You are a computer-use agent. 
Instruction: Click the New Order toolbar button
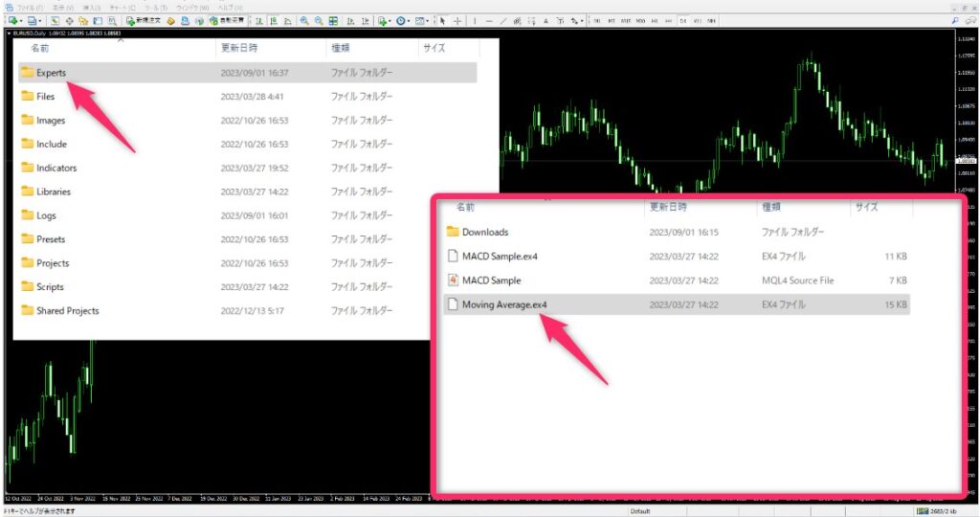(143, 20)
